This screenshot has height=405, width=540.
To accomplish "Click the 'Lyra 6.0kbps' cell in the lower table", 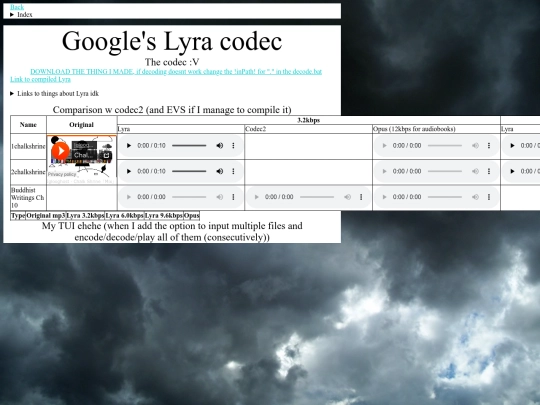I will point(124,216).
